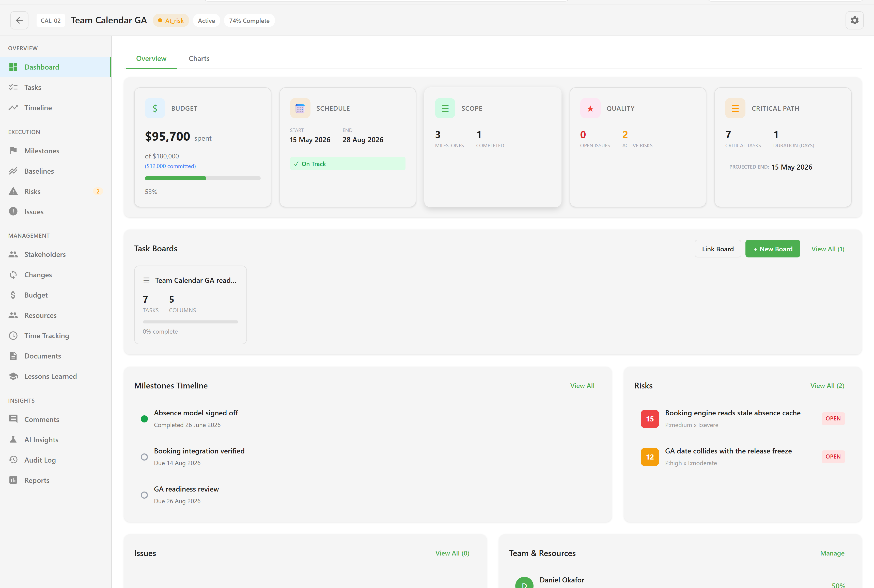Go to Milestones flag icon
The width and height of the screenshot is (874, 588).
(13, 151)
